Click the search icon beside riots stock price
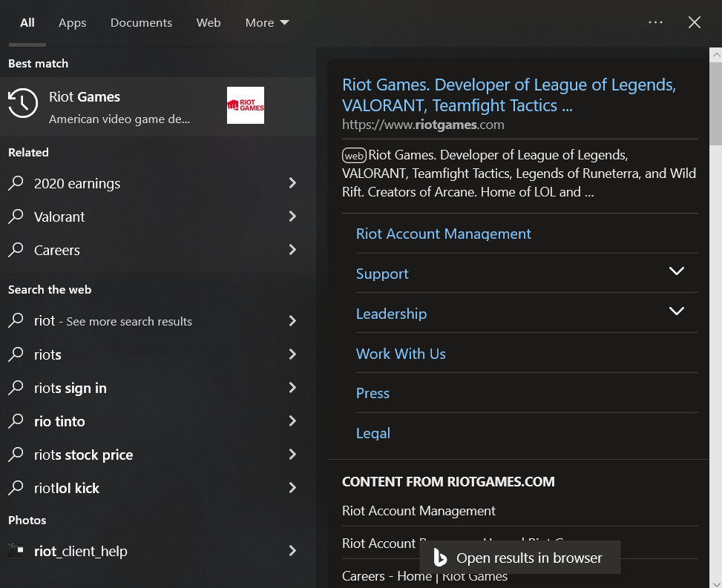The height and width of the screenshot is (588, 722). pyautogui.click(x=16, y=454)
